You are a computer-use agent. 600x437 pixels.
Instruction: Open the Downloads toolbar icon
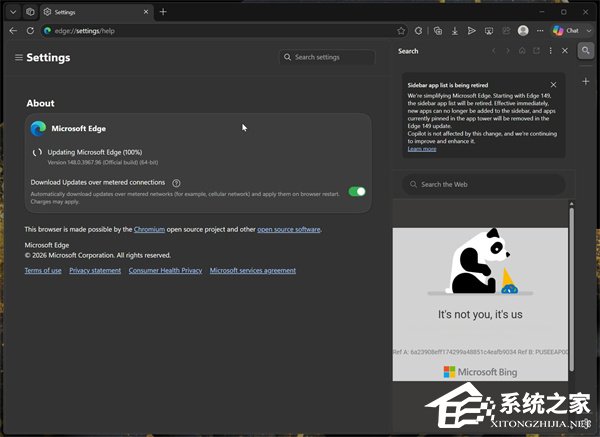[455, 31]
